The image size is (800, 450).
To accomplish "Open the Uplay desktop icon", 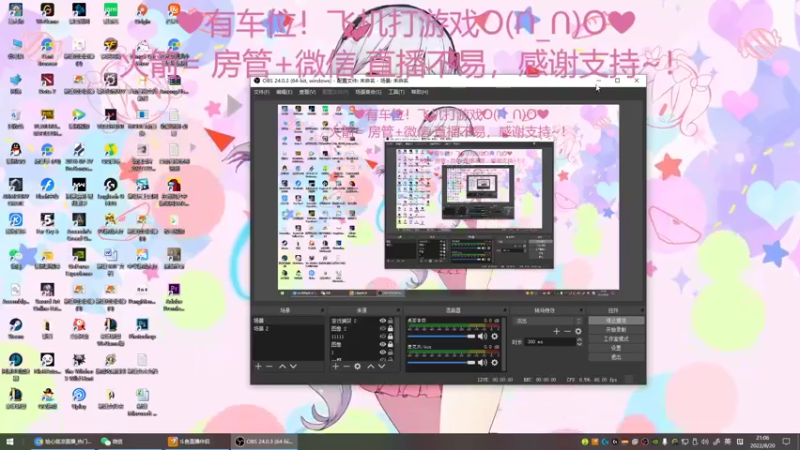I will [79, 398].
